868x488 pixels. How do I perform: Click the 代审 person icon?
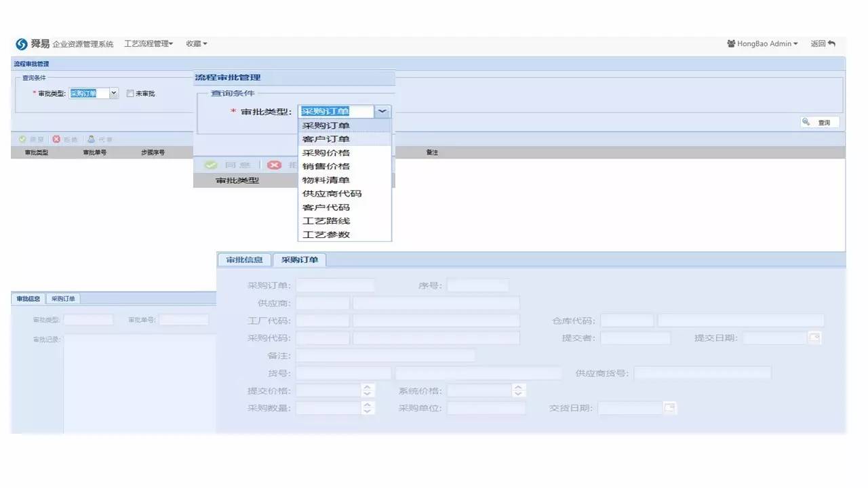[x=91, y=139]
